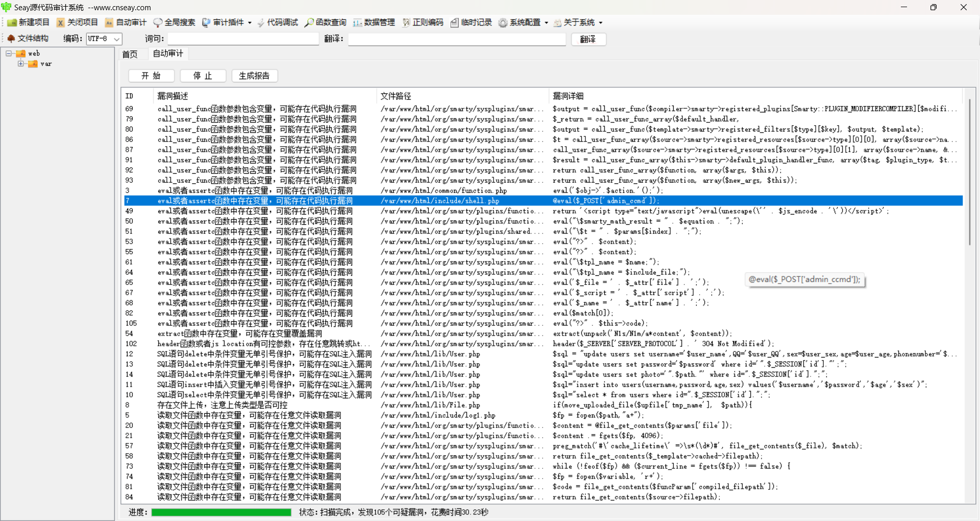Open the 自动审计 toolbar icon
980x521 pixels.
[x=109, y=22]
